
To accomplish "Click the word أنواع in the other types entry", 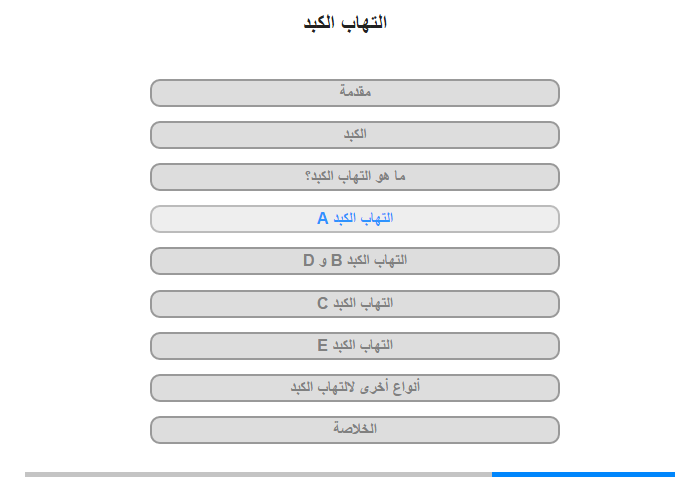I will 406,387.
